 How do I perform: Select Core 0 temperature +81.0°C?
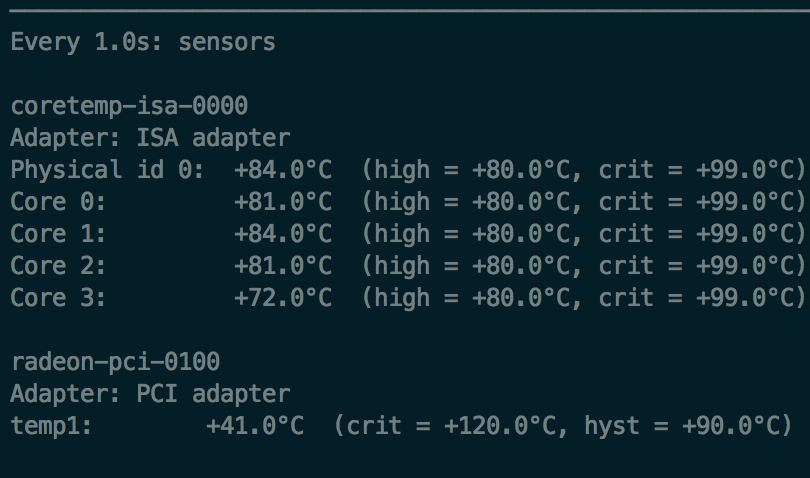283,202
